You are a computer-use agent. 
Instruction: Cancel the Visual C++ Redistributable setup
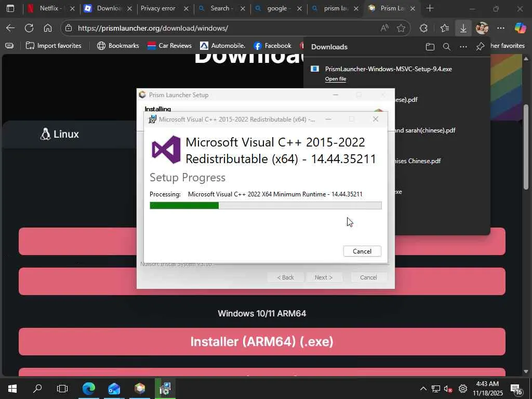pos(362,251)
